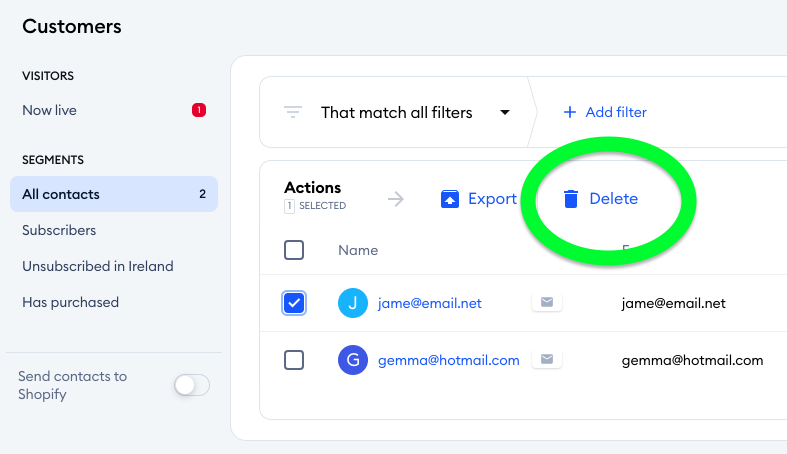
Task: Click the G avatar for gemma@hotmail.com
Action: pyautogui.click(x=353, y=360)
